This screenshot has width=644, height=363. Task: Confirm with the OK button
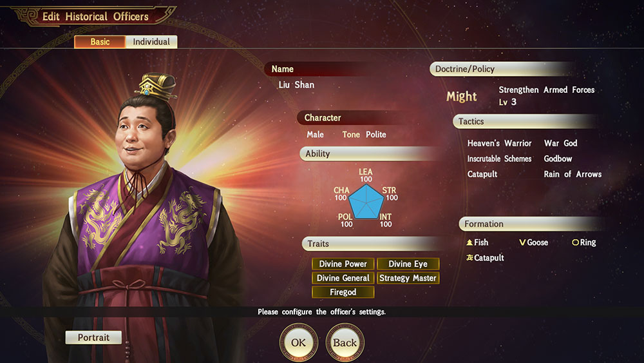[x=299, y=342]
